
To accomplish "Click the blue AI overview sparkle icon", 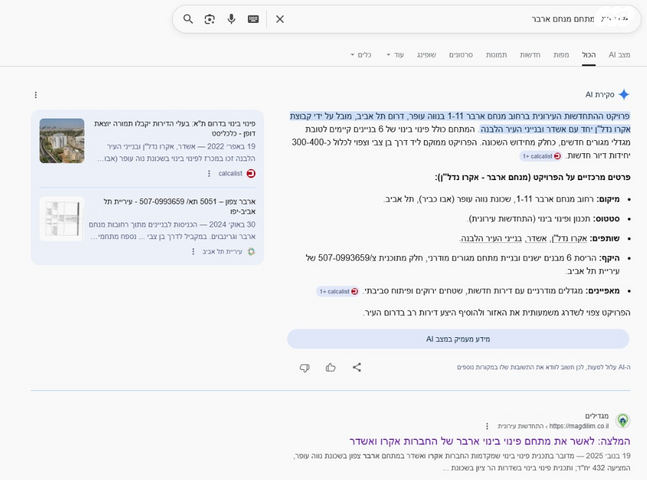I will [624, 95].
